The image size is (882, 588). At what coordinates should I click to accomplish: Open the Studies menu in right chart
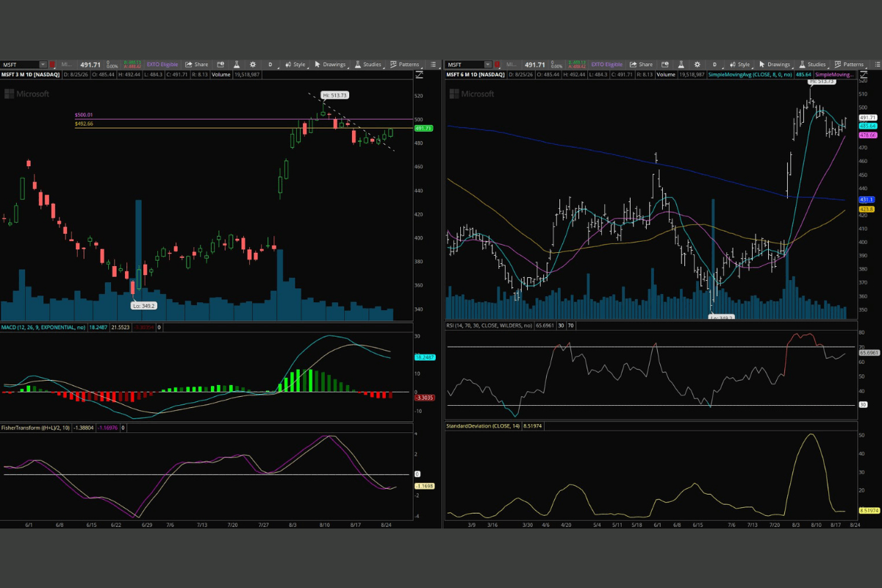pos(813,65)
